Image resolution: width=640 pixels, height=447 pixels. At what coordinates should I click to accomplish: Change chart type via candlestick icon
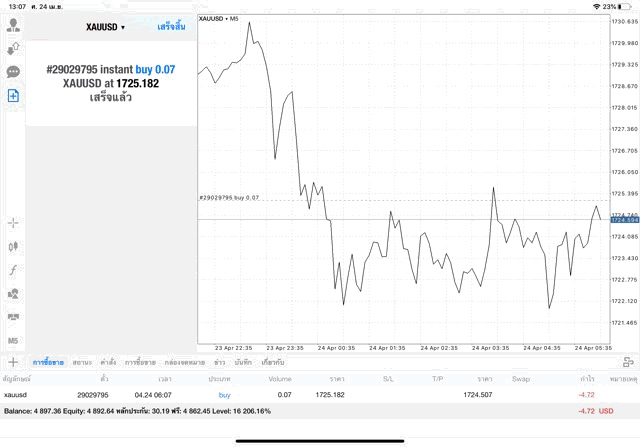(x=13, y=246)
